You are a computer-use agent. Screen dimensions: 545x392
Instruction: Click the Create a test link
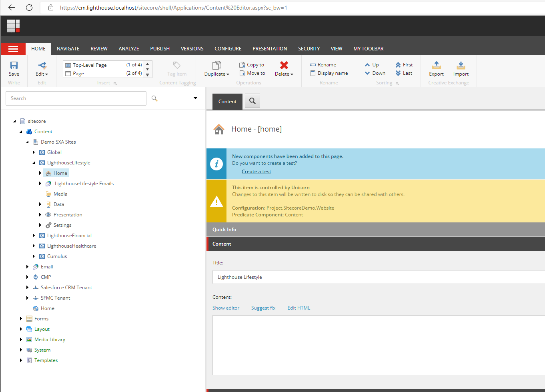(256, 172)
